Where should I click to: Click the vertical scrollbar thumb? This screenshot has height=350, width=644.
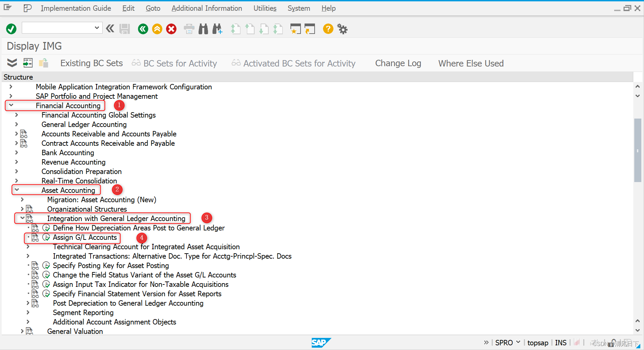[x=638, y=150]
